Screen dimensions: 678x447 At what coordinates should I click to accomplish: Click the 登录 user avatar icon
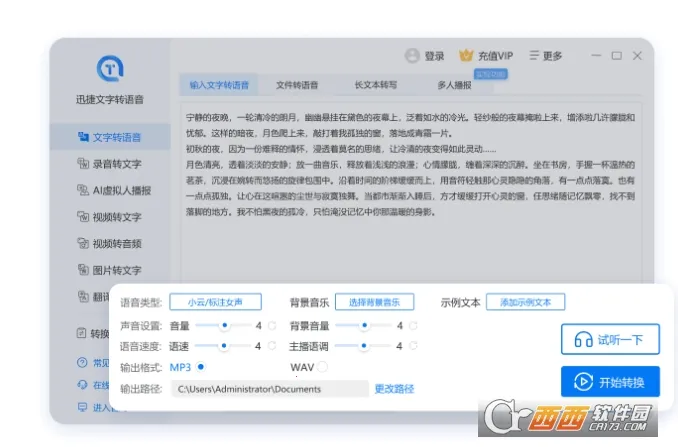[x=412, y=56]
